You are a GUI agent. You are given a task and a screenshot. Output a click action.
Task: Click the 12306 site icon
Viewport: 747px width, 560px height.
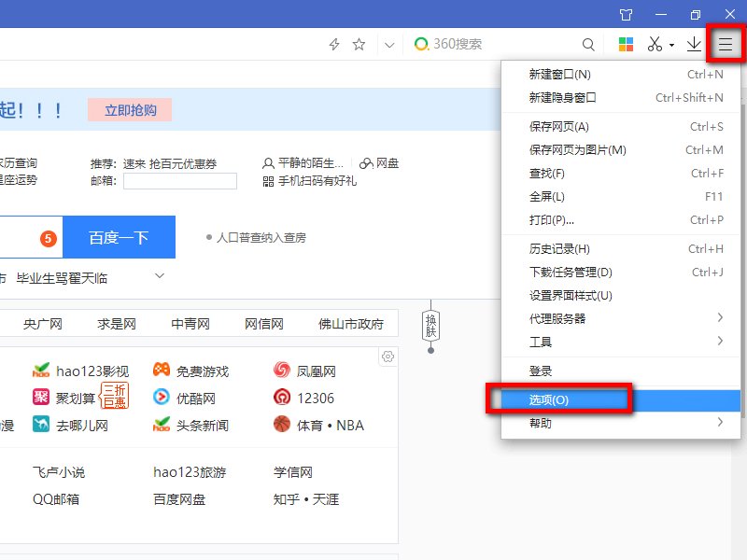point(282,398)
